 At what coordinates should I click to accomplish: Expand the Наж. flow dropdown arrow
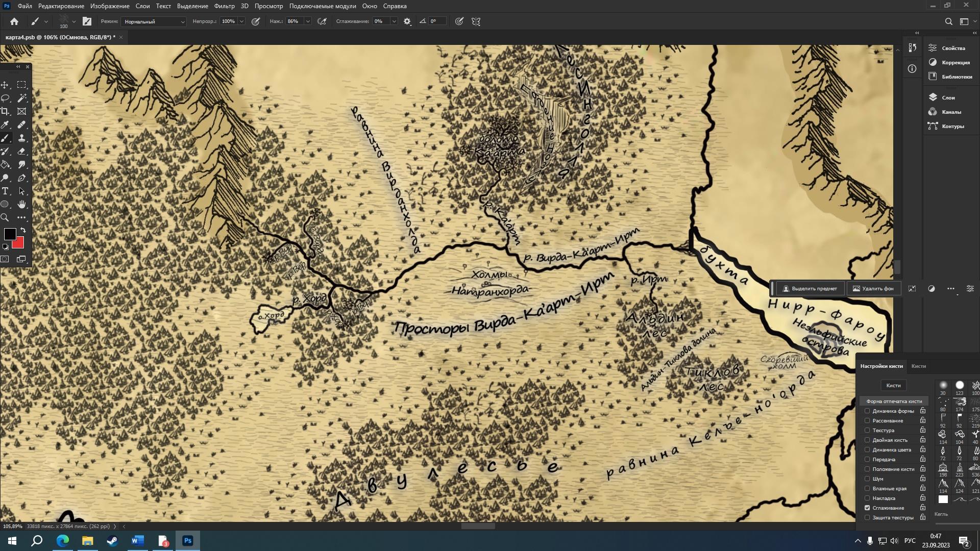307,21
